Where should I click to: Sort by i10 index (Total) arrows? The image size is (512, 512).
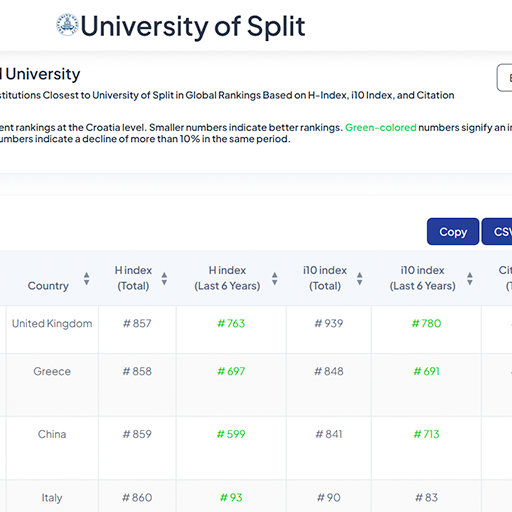pos(359,278)
